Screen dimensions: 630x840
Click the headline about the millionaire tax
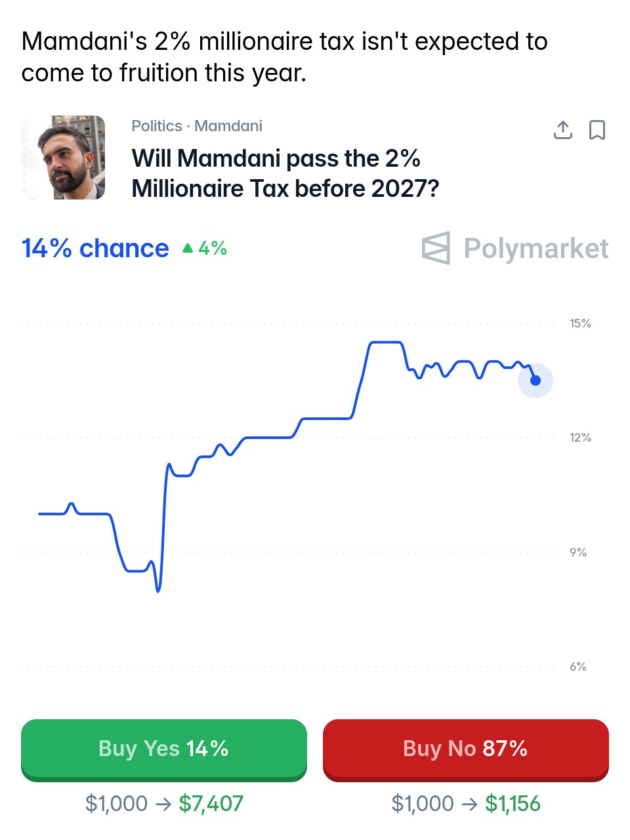point(284,57)
